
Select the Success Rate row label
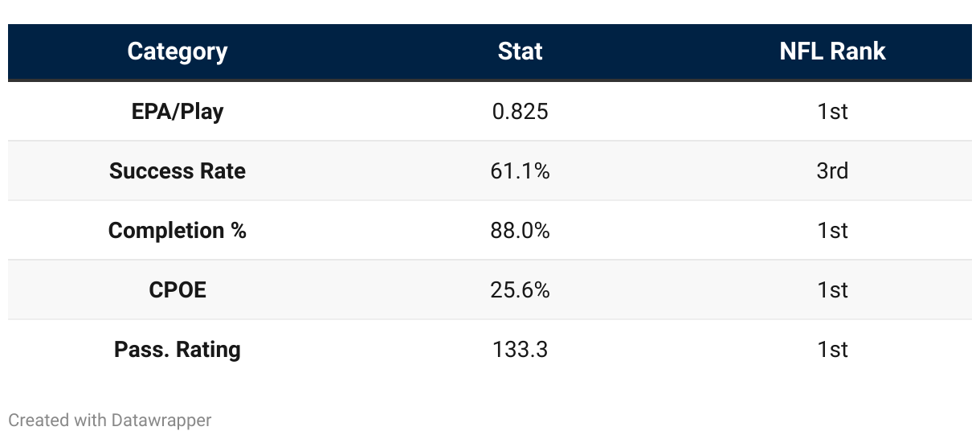pos(178,170)
